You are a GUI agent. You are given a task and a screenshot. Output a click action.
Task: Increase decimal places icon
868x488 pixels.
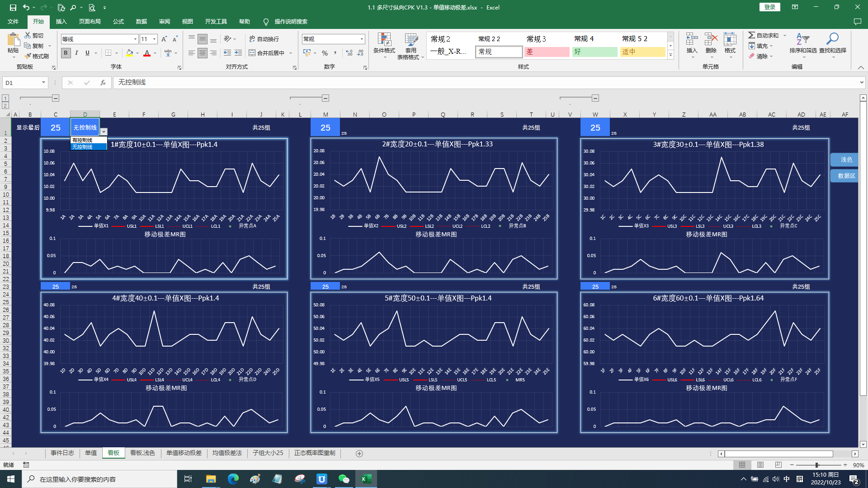coord(349,53)
